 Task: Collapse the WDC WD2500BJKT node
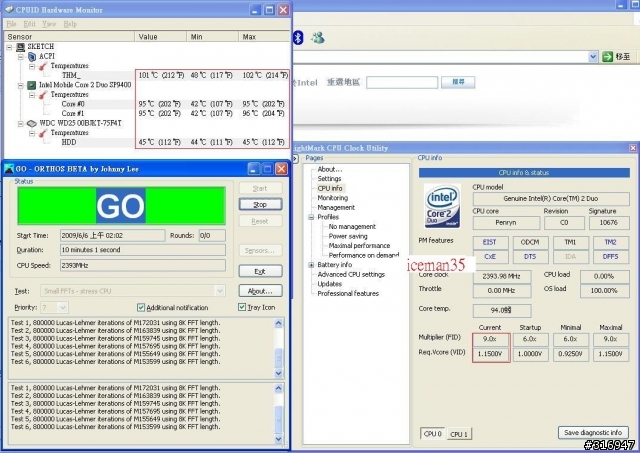20,124
